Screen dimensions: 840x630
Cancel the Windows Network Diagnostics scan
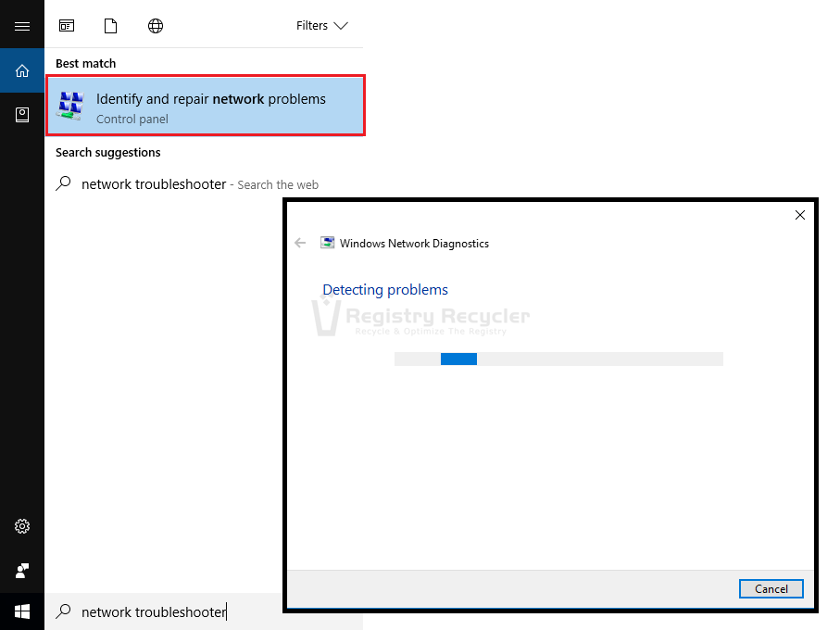(771, 588)
